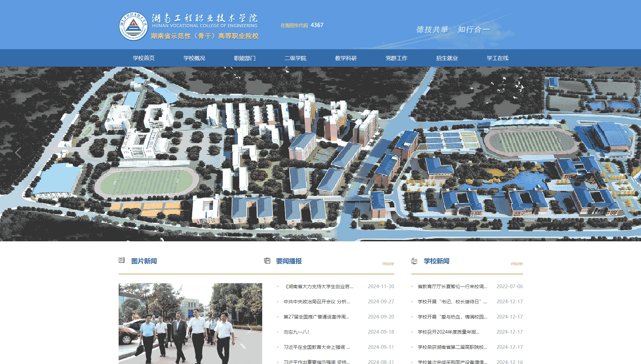The image size is (641, 364).
Task: Click the 学校新闻 heading
Action: click(x=436, y=261)
